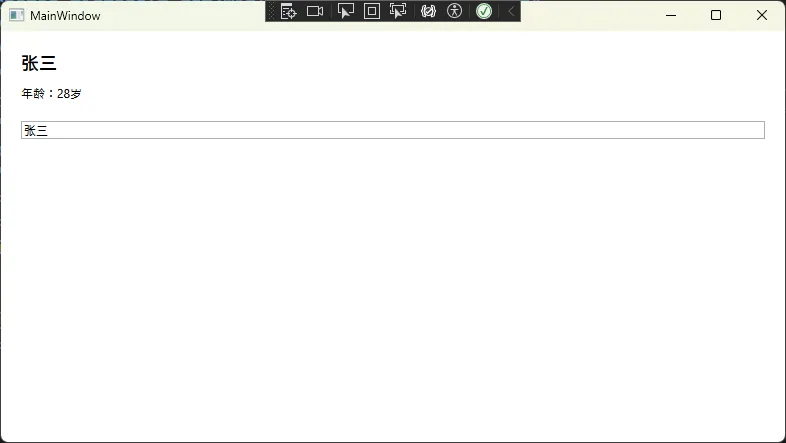This screenshot has height=443, width=786.
Task: Enable the Track Focused Element tool
Action: click(x=398, y=11)
